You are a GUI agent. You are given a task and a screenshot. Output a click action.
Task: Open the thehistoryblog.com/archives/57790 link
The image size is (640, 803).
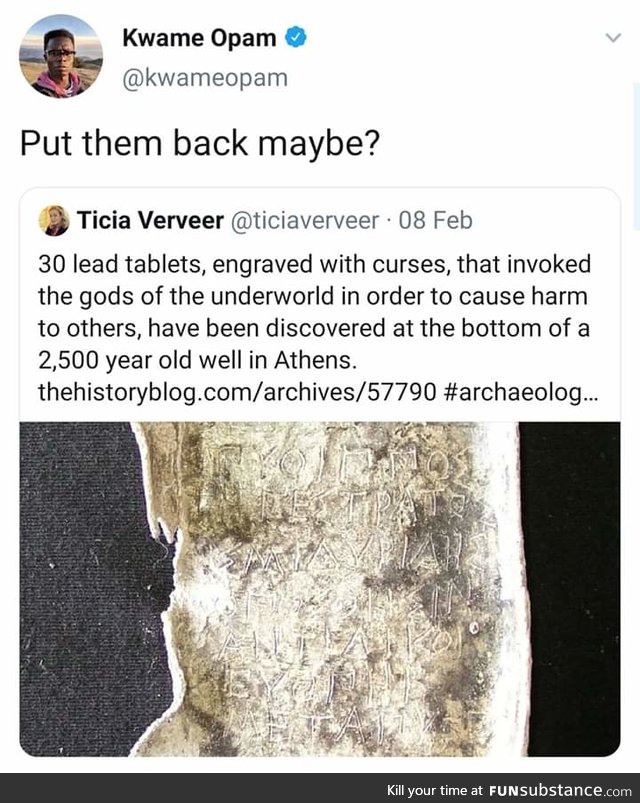[x=237, y=392]
